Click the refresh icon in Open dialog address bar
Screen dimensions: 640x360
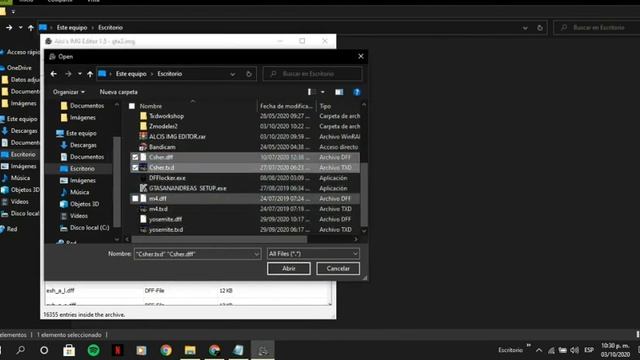[249, 74]
